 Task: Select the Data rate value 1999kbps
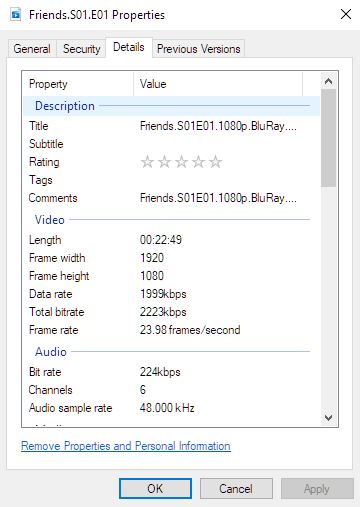pyautogui.click(x=163, y=294)
